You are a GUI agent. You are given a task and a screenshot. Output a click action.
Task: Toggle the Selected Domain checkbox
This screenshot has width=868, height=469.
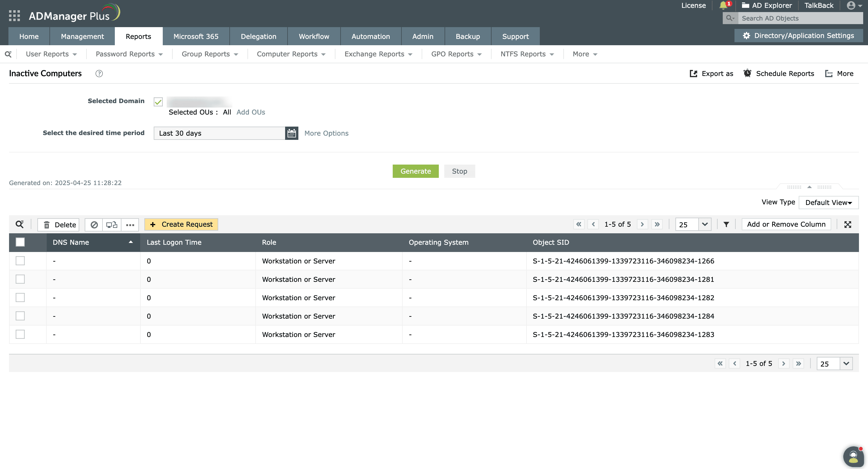point(158,102)
